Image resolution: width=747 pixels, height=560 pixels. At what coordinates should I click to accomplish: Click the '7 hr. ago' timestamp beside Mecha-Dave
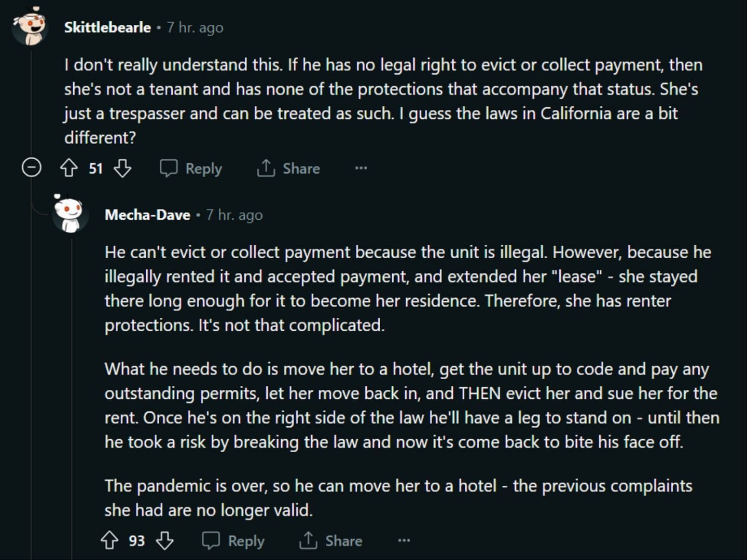point(234,215)
